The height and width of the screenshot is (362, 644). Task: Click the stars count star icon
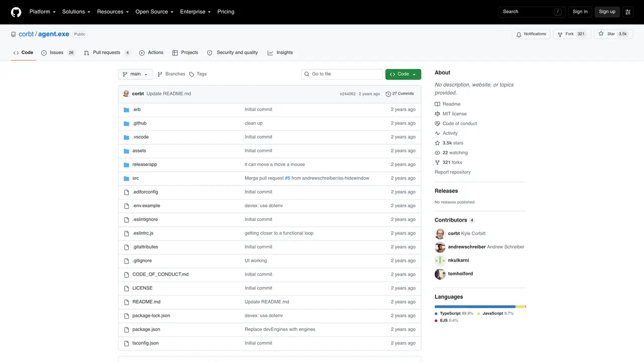438,143
